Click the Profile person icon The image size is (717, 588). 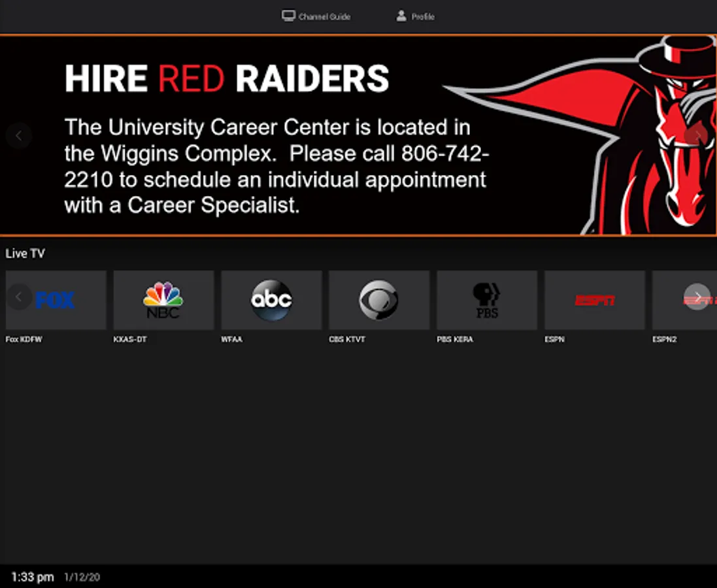click(x=401, y=16)
